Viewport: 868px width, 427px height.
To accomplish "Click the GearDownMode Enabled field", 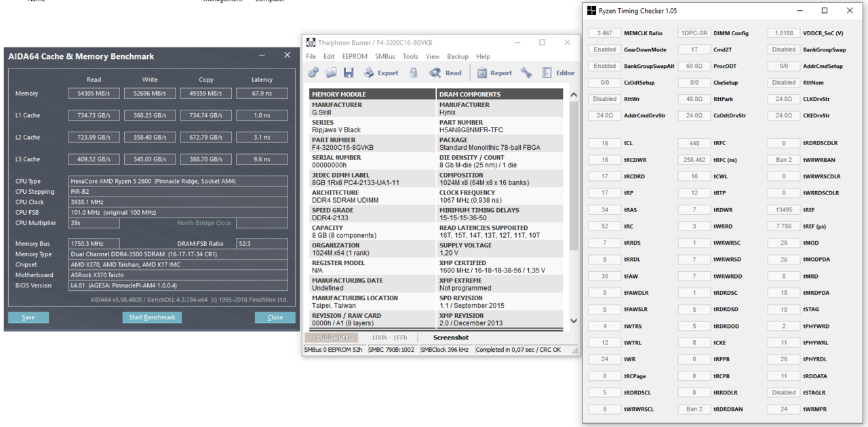I will (x=605, y=49).
